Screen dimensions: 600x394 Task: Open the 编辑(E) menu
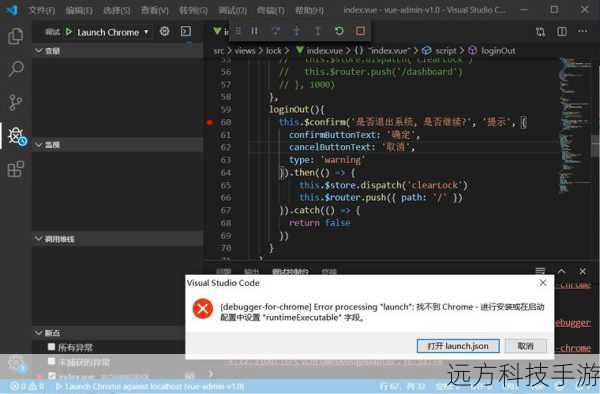pos(79,10)
